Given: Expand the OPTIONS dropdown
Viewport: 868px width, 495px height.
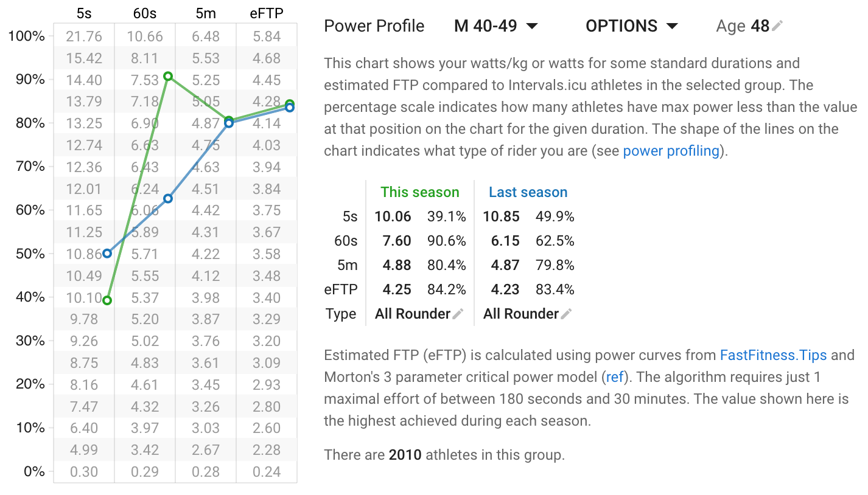Looking at the screenshot, I should [631, 26].
